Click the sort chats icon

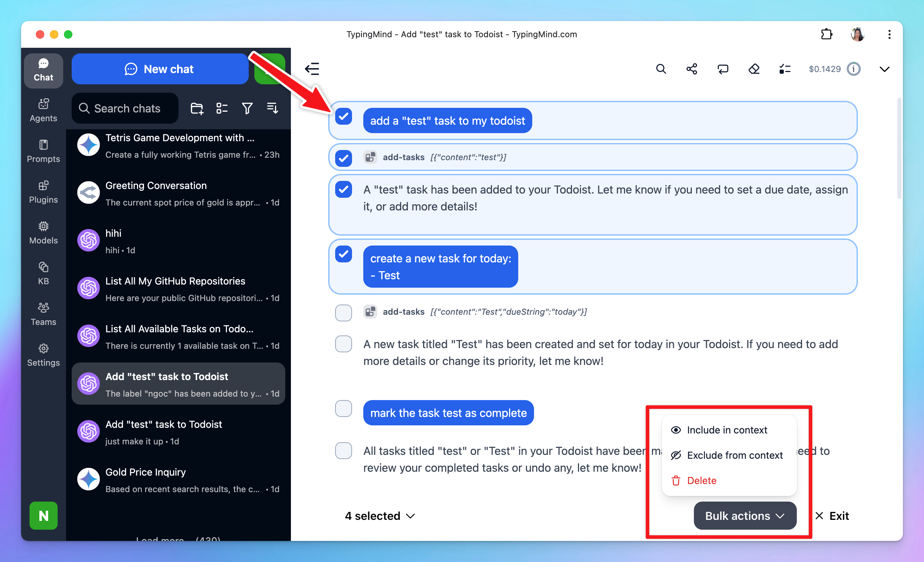[x=272, y=108]
